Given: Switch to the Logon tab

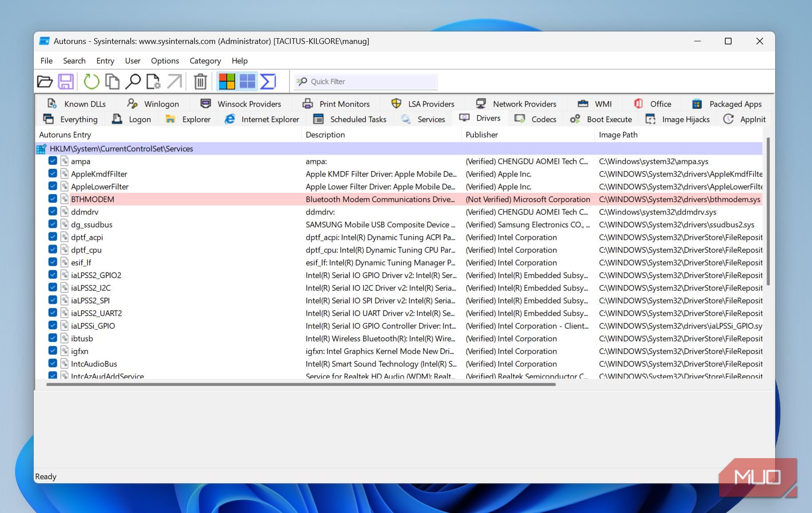Looking at the screenshot, I should pyautogui.click(x=132, y=119).
